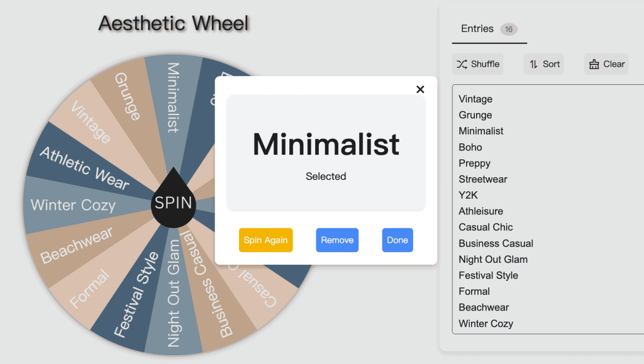Viewport: 644px width, 364px height.
Task: Click the shuffle arrows icon
Action: tap(462, 64)
